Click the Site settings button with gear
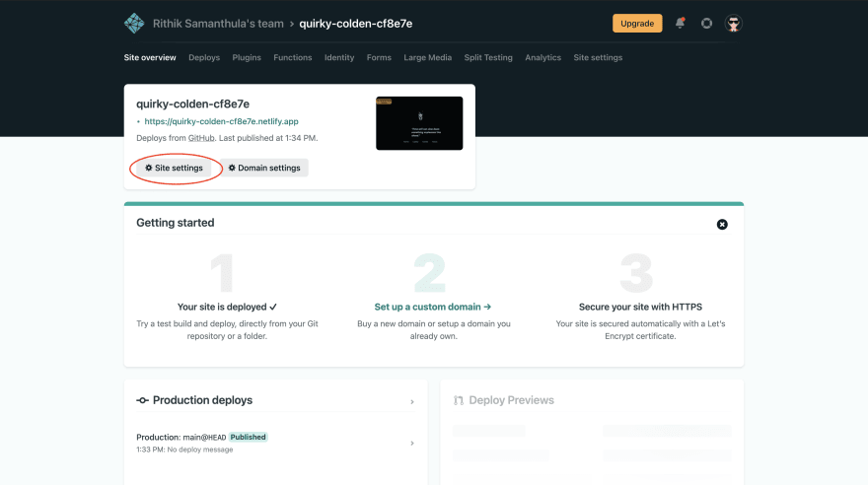Image resolution: width=868 pixels, height=485 pixels. (174, 168)
